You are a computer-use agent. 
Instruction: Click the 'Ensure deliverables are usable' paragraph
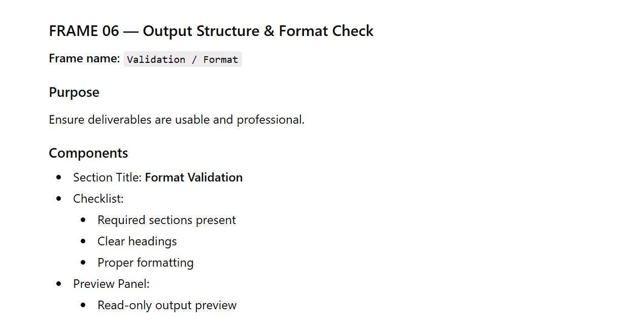pyautogui.click(x=177, y=120)
